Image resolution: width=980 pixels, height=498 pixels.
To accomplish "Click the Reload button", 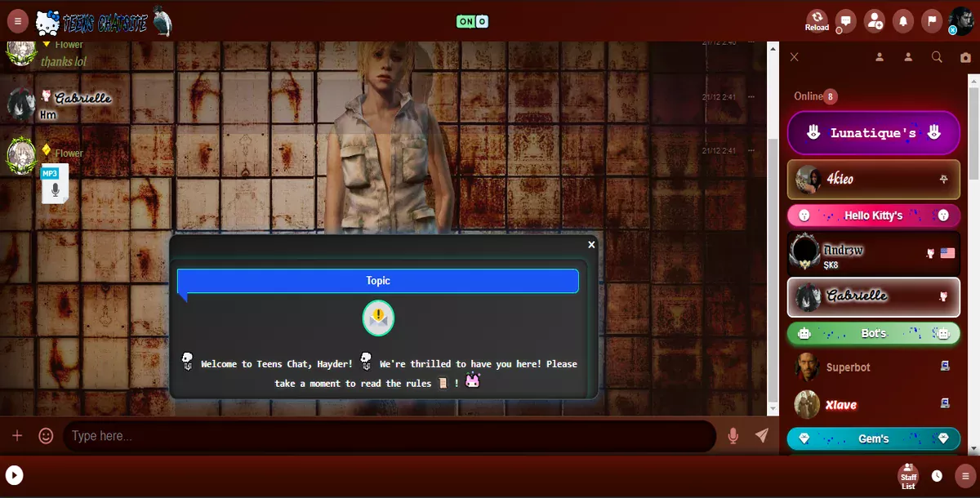I will coord(817,21).
